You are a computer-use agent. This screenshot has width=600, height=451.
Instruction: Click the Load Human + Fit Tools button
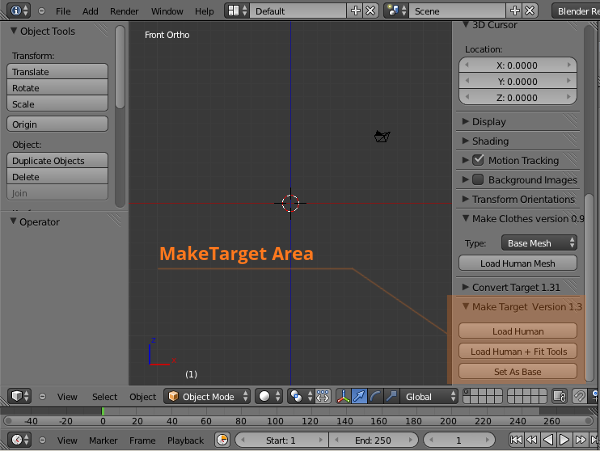click(518, 351)
